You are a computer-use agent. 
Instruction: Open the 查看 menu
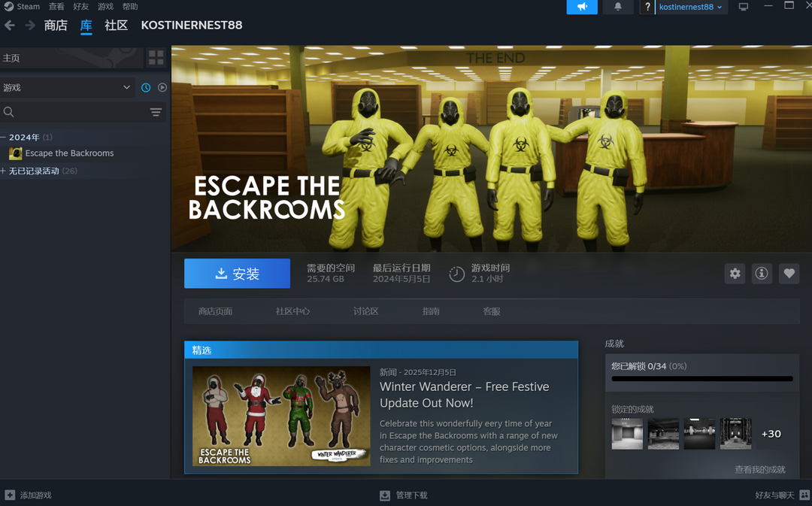(x=56, y=6)
